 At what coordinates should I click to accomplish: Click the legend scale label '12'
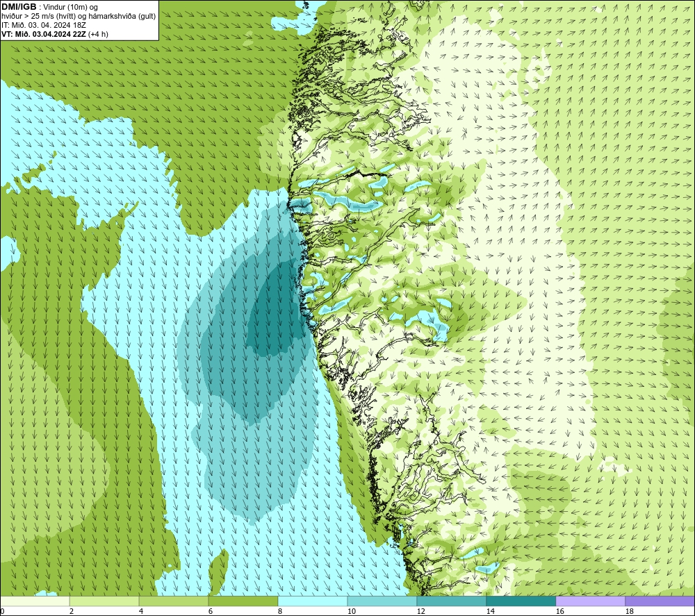pyautogui.click(x=421, y=611)
